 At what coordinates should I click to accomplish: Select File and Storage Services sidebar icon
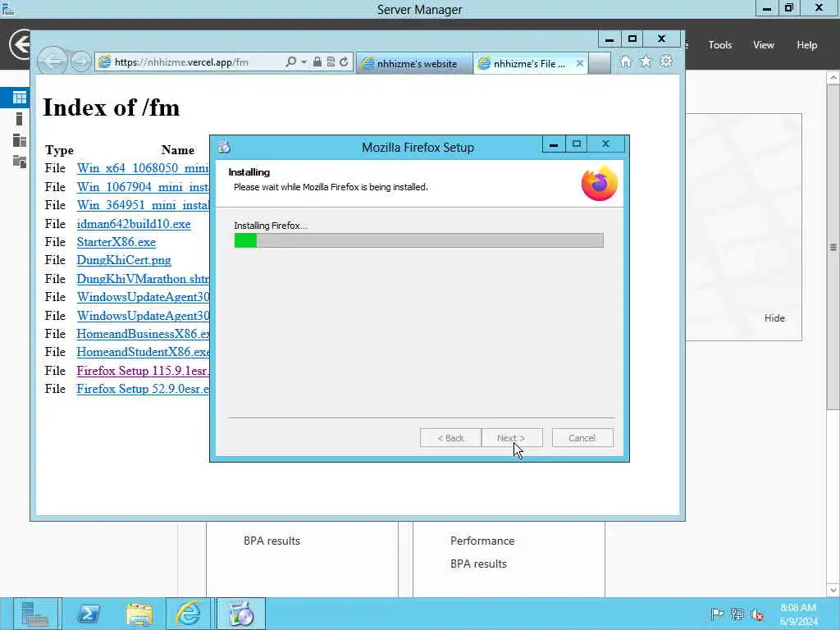pos(20,162)
